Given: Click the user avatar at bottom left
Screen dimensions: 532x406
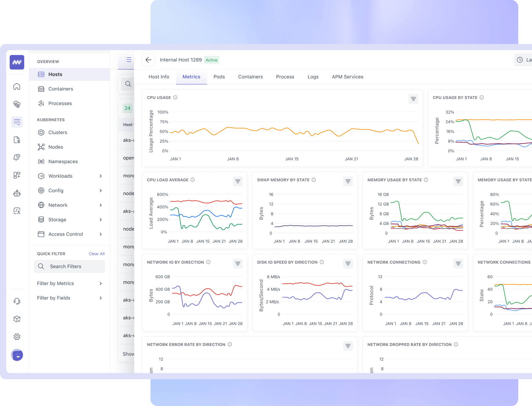Looking at the screenshot, I should coord(17,355).
